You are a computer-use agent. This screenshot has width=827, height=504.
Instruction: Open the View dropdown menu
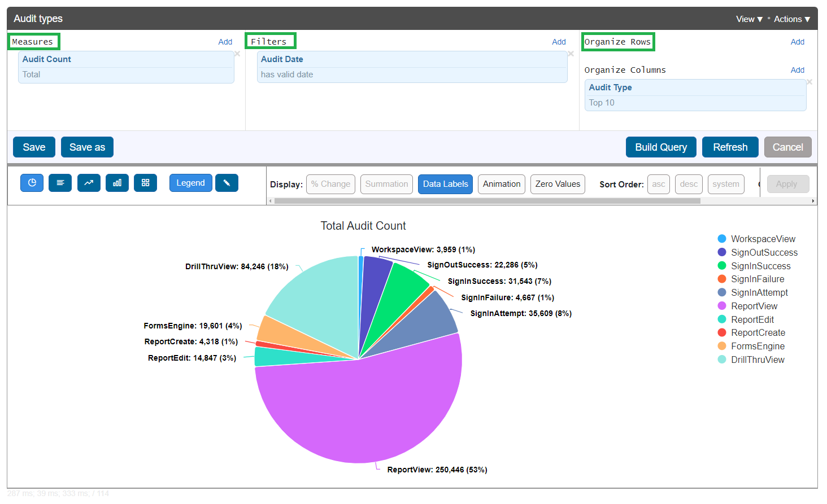coord(749,19)
